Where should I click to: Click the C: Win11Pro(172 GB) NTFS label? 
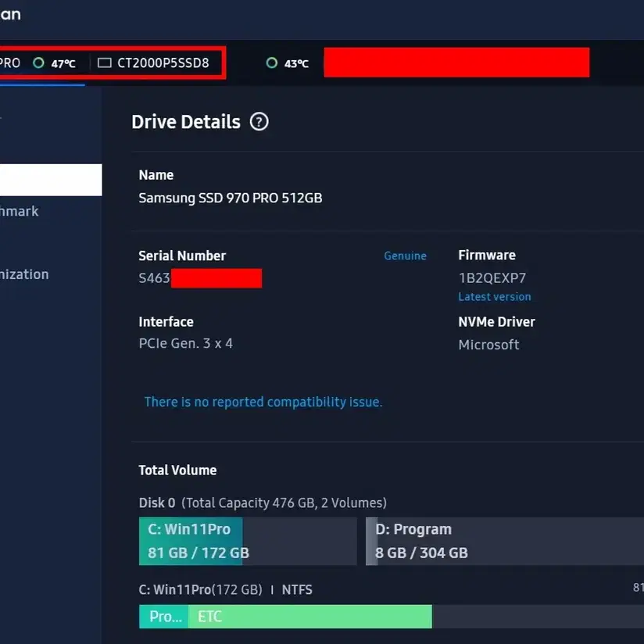pyautogui.click(x=225, y=590)
